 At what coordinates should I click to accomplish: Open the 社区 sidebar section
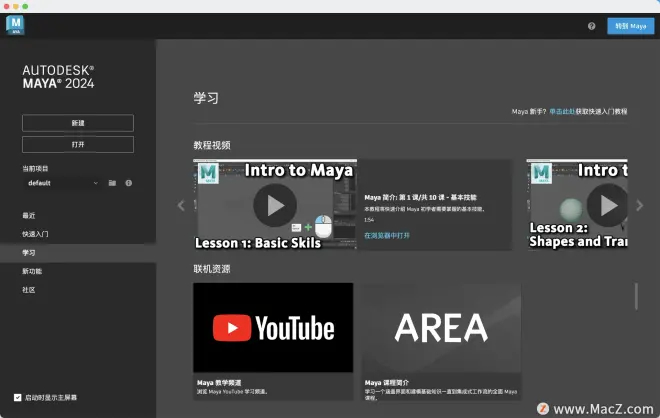click(29, 290)
